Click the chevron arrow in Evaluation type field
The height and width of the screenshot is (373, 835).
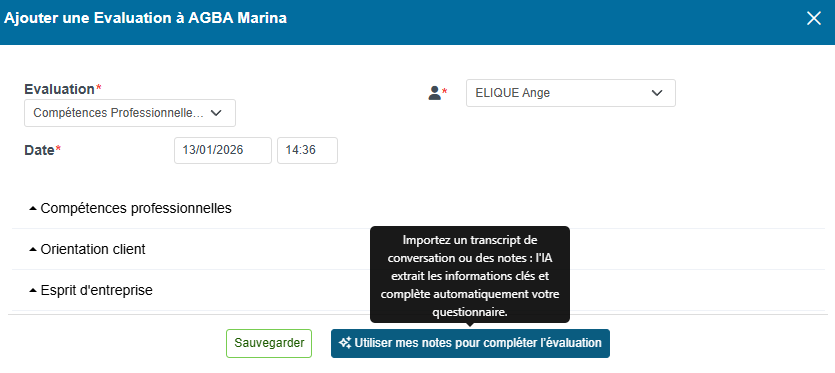[x=216, y=113]
